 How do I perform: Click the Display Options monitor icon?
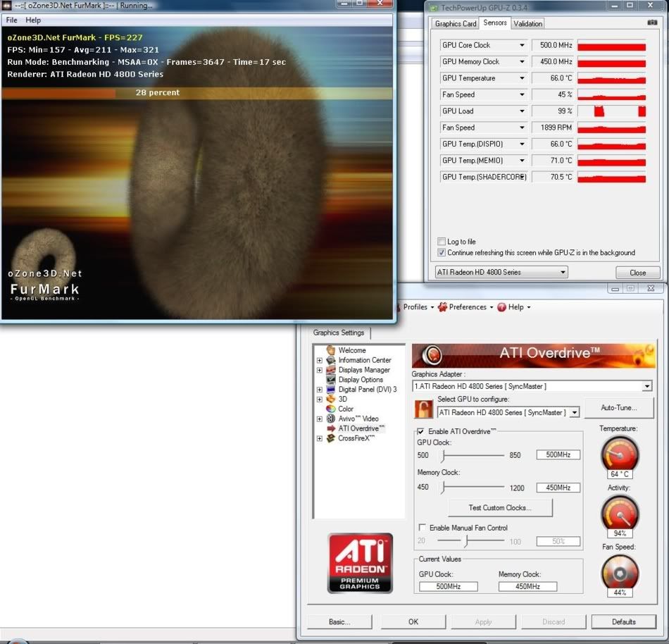click(330, 379)
